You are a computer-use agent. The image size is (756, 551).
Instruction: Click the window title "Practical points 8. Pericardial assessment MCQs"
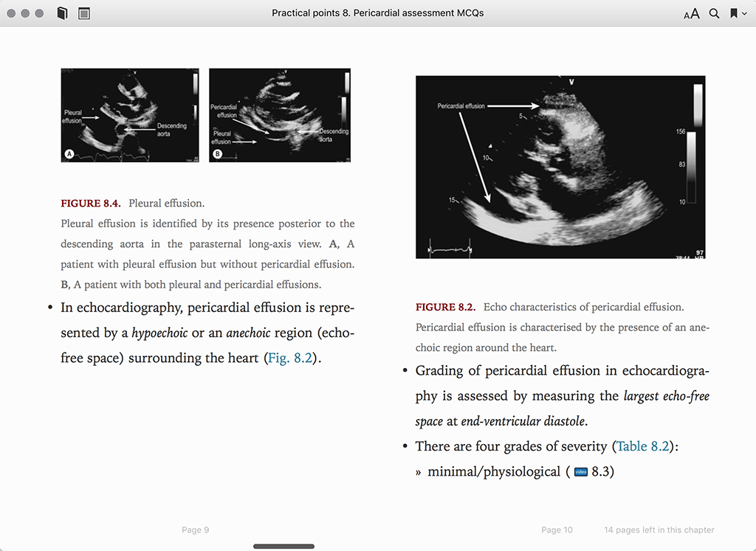(x=377, y=13)
